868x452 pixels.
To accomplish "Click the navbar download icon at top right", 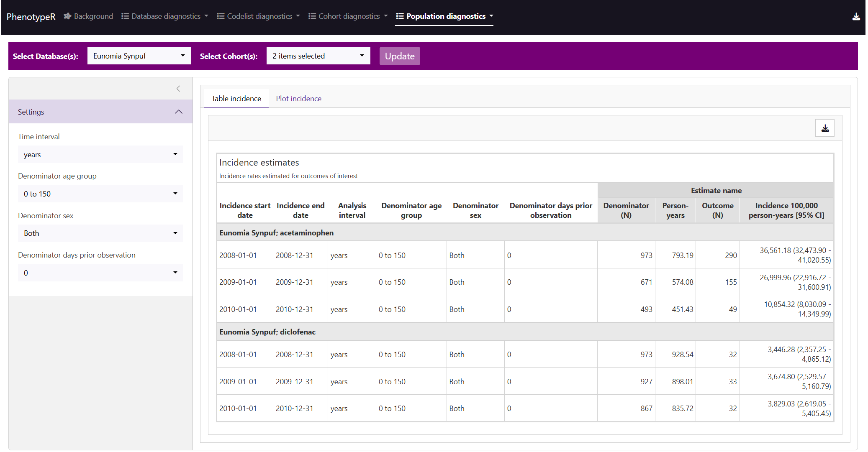I will coord(856,16).
